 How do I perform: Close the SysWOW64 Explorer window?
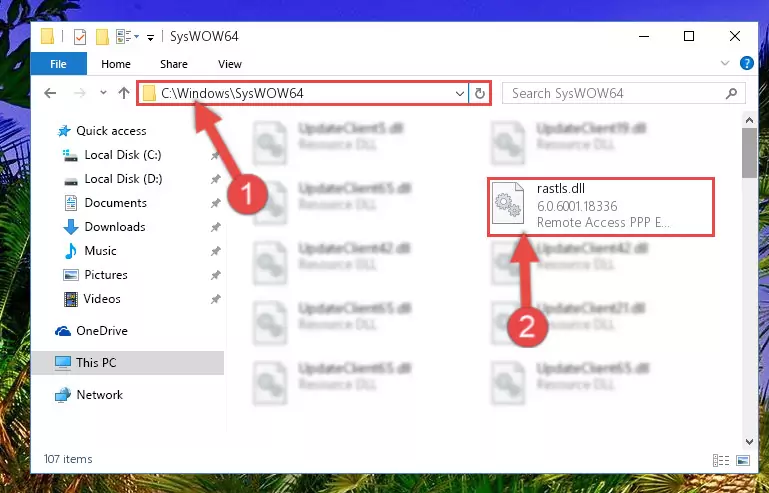[734, 36]
